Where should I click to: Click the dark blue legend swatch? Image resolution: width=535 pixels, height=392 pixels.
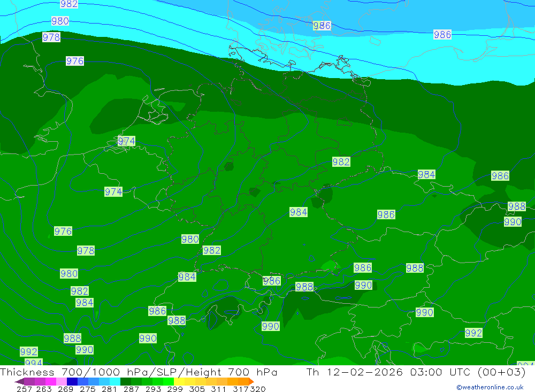tap(72, 381)
